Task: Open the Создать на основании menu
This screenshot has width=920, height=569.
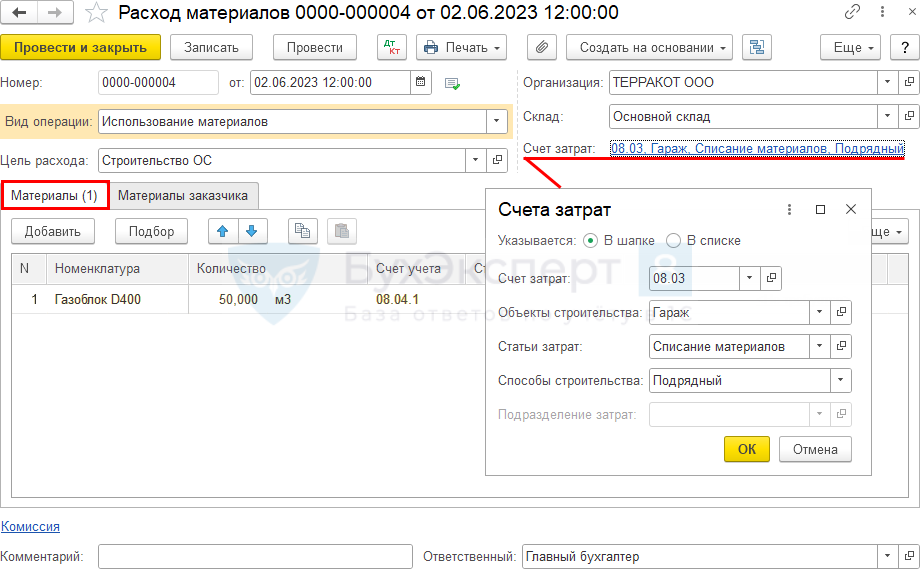Action: pyautogui.click(x=649, y=48)
